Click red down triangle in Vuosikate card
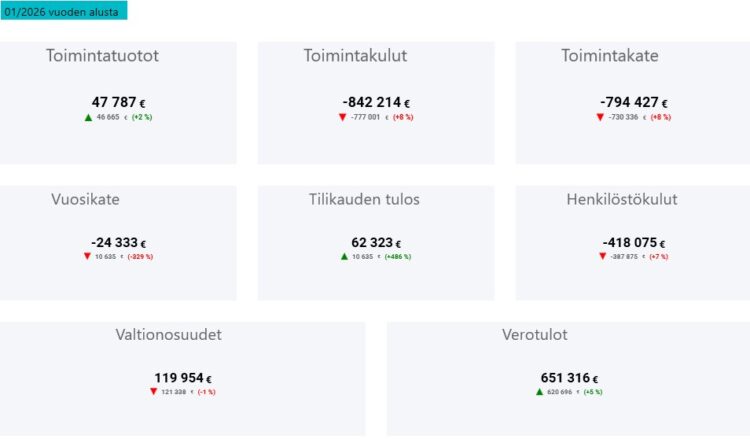 87,256
